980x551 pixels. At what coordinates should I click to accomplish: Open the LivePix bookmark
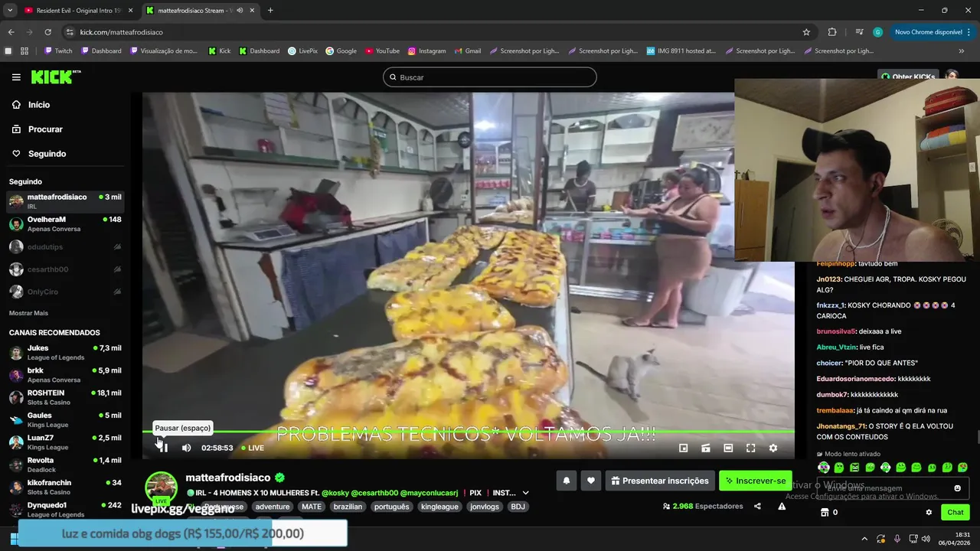click(303, 51)
